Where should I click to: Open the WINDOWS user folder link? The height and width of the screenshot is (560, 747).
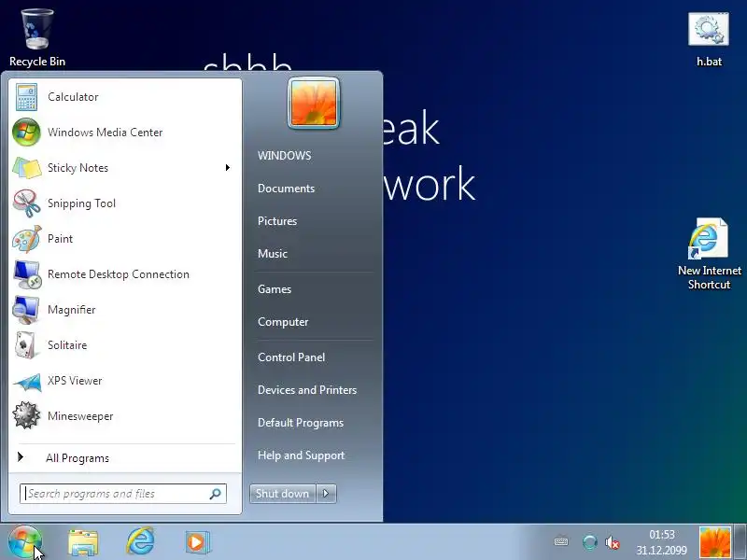[285, 156]
